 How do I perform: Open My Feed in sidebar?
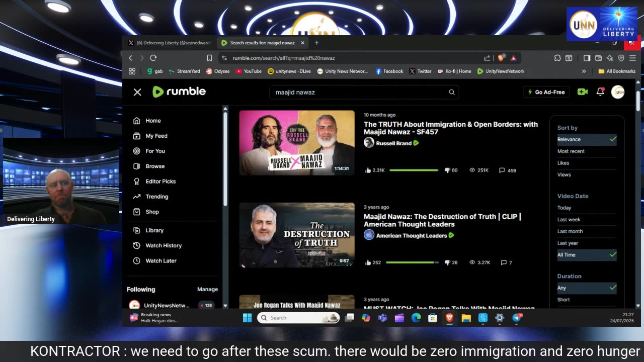pyautogui.click(x=150, y=136)
